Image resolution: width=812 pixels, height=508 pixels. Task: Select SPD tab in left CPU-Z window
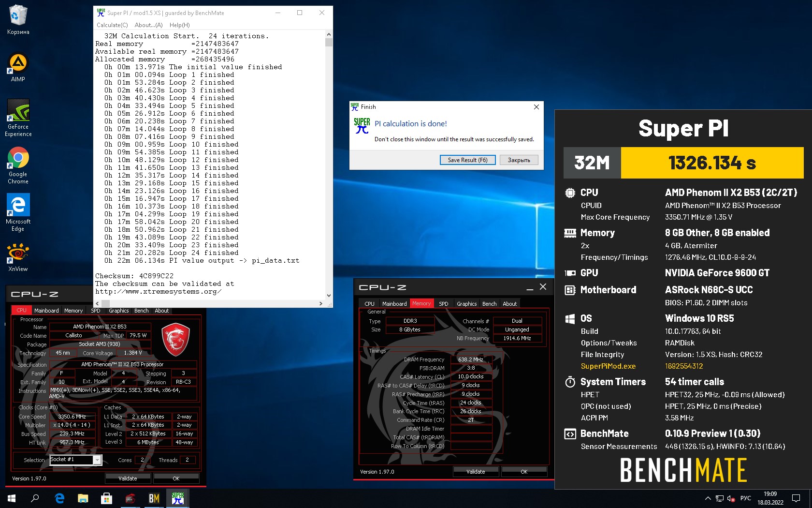pos(96,311)
